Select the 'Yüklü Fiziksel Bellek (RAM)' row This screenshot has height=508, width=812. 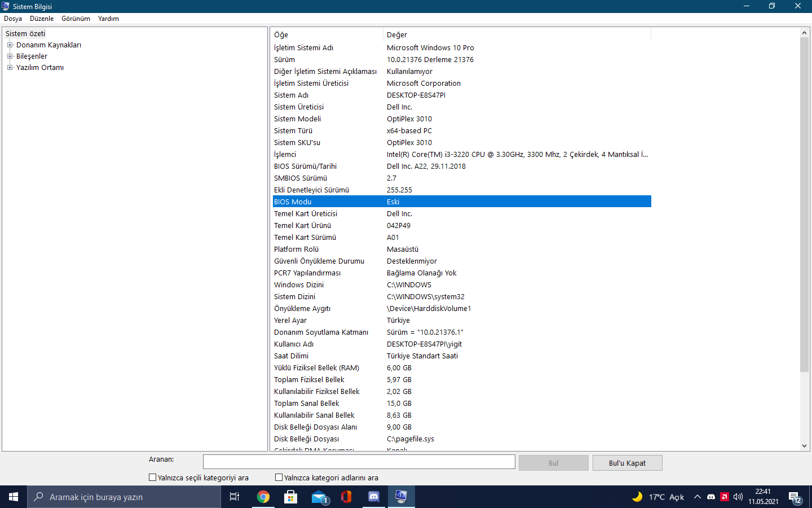click(462, 368)
